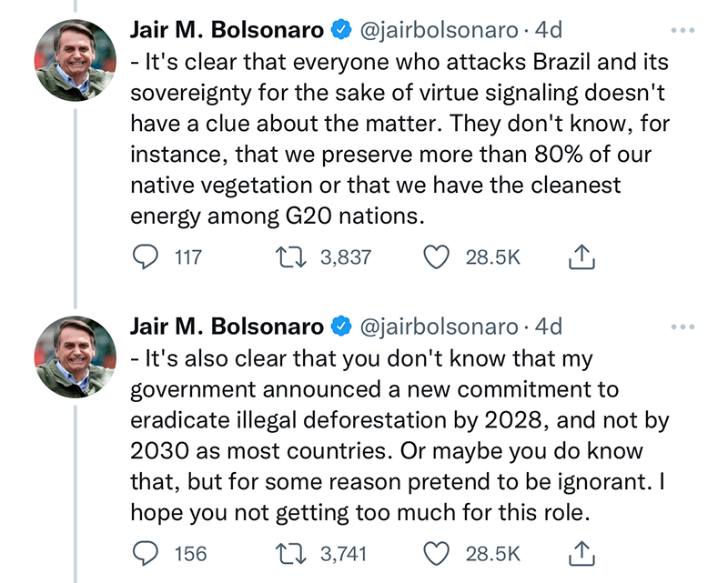Like the first tweet about native vegetation
The image size is (728, 583).
[439, 257]
